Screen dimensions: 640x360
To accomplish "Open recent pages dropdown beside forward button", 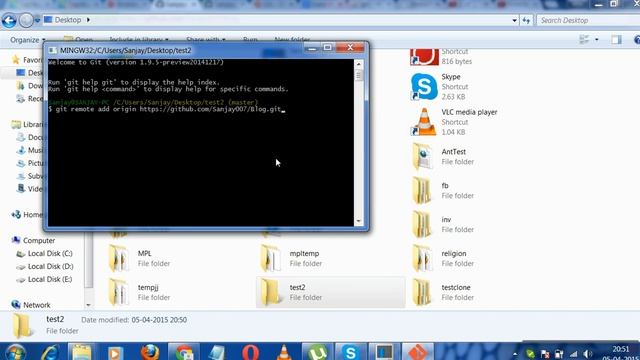I will click(x=37, y=20).
